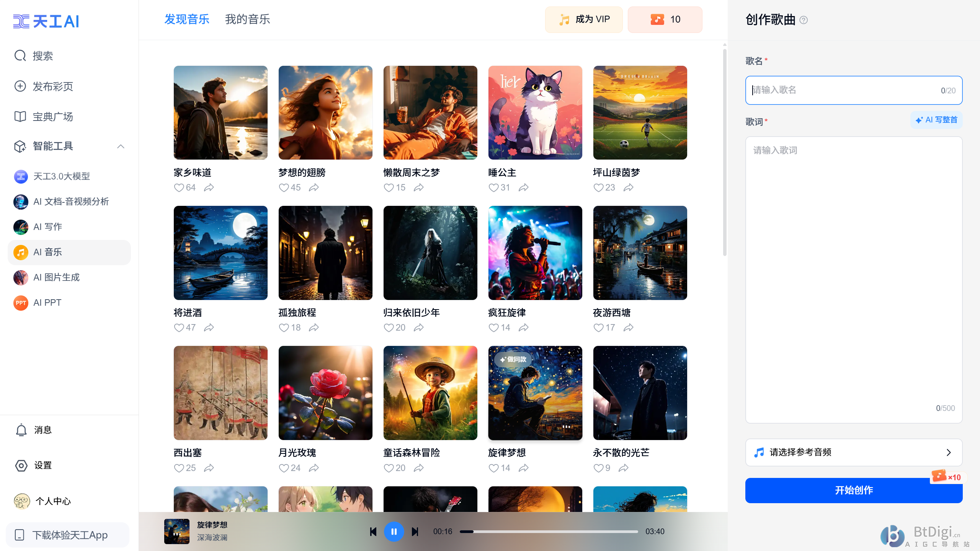Share the song 懒散周末之梦
This screenshot has height=551, width=980.
[419, 187]
